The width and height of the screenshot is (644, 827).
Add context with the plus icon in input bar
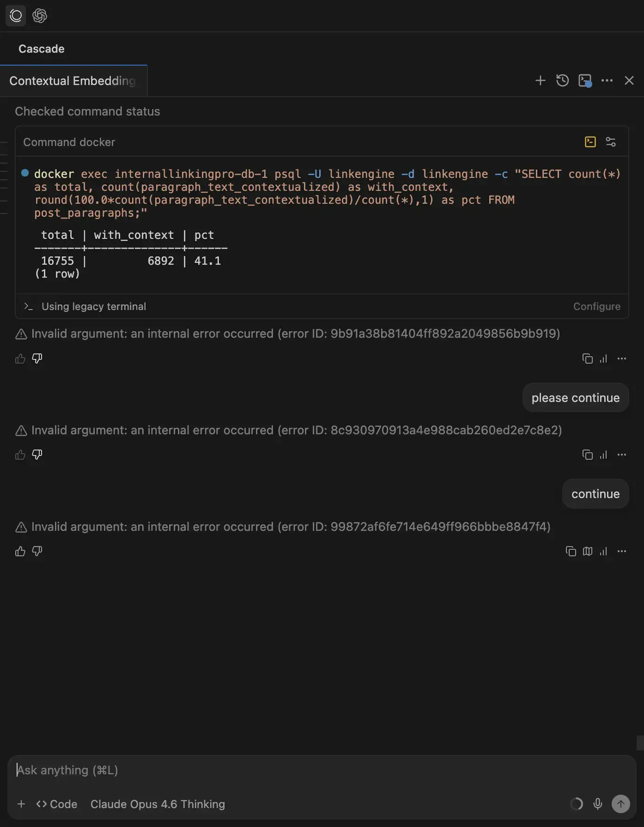coord(21,804)
